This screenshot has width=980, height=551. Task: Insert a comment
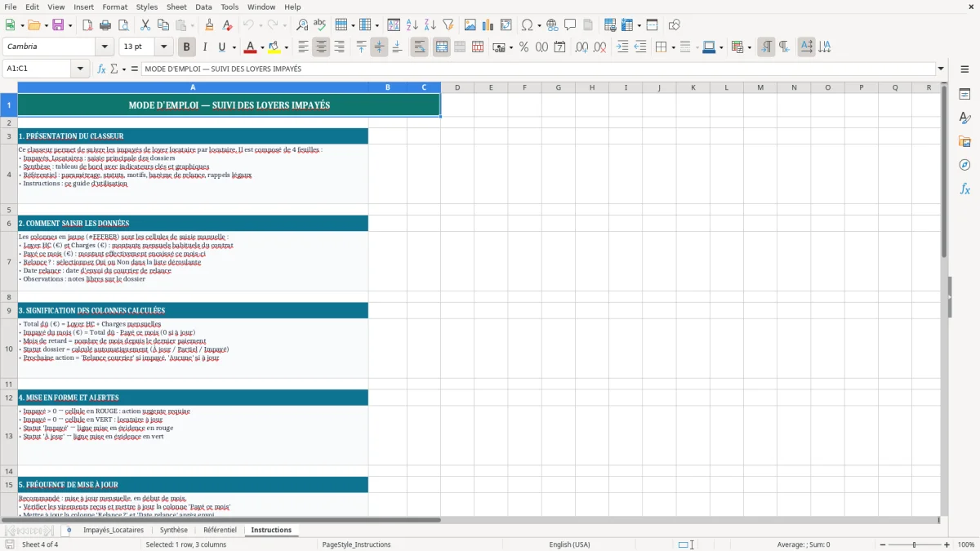coord(570,25)
